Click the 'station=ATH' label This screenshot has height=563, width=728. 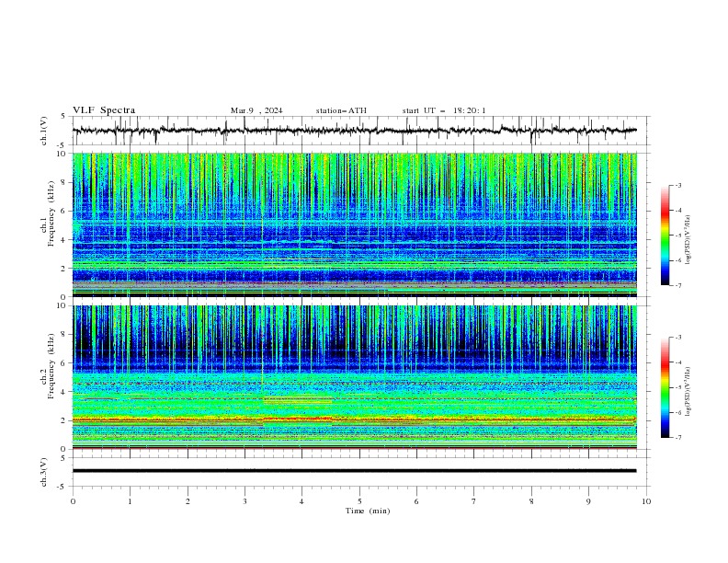pyautogui.click(x=341, y=110)
